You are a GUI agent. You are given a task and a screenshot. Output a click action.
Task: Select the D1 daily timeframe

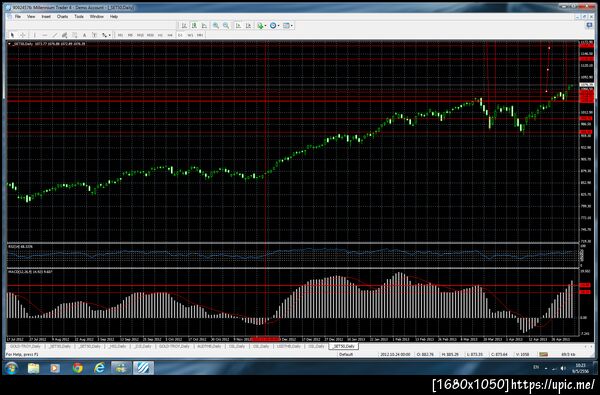(180, 35)
